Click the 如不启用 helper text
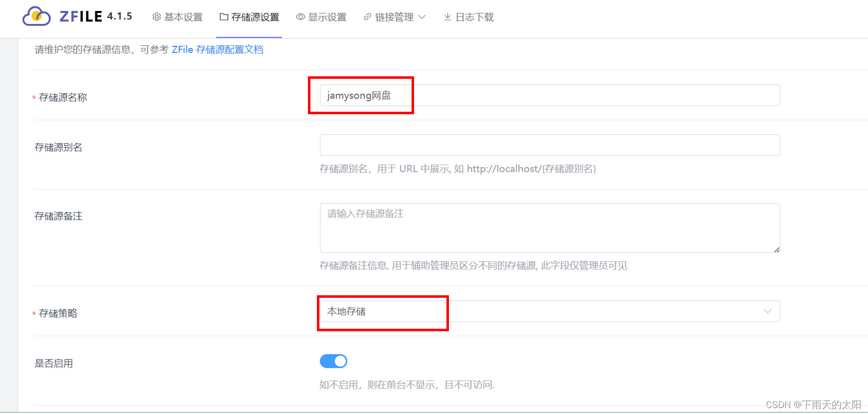This screenshot has height=414, width=868. pos(407,385)
